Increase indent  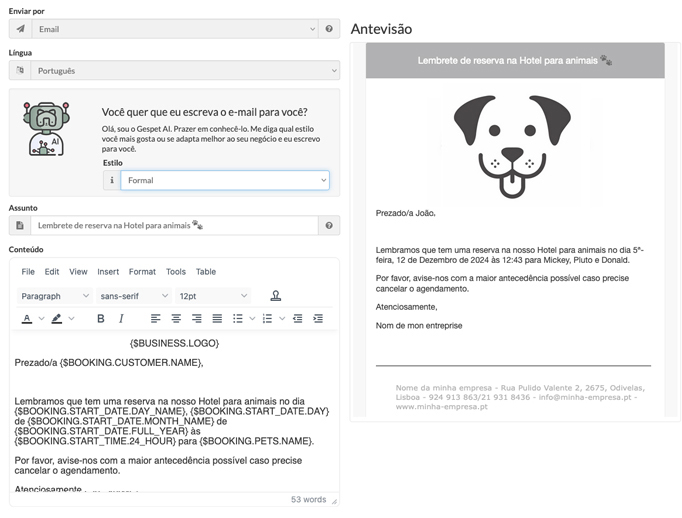point(318,318)
